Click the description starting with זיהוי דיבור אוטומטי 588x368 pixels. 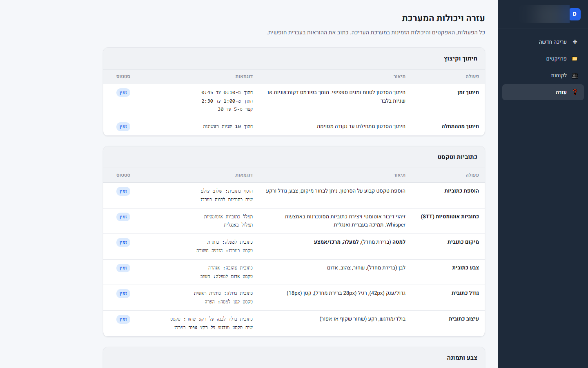pyautogui.click(x=345, y=221)
